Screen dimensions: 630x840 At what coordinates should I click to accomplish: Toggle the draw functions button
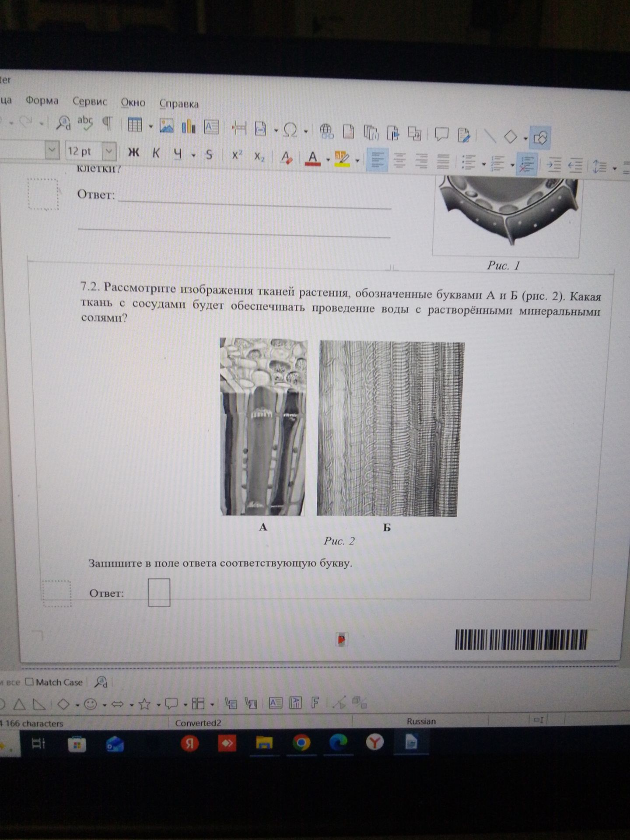tap(540, 138)
